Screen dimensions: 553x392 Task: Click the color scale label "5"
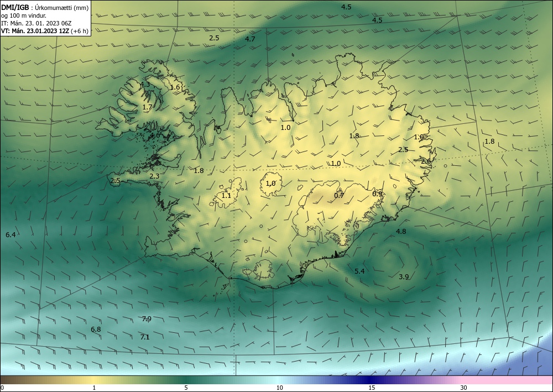186,388
